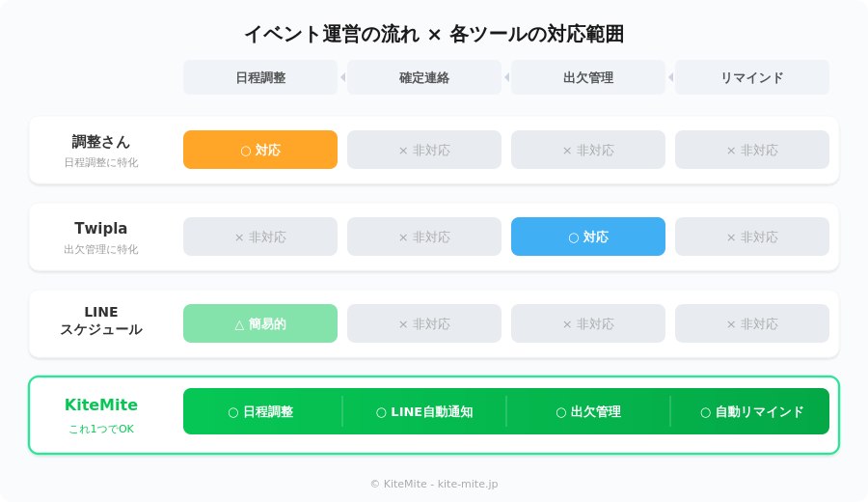Screen dimensions: 868x502
Task: Select the 日程調整 column header
Action: tap(260, 77)
